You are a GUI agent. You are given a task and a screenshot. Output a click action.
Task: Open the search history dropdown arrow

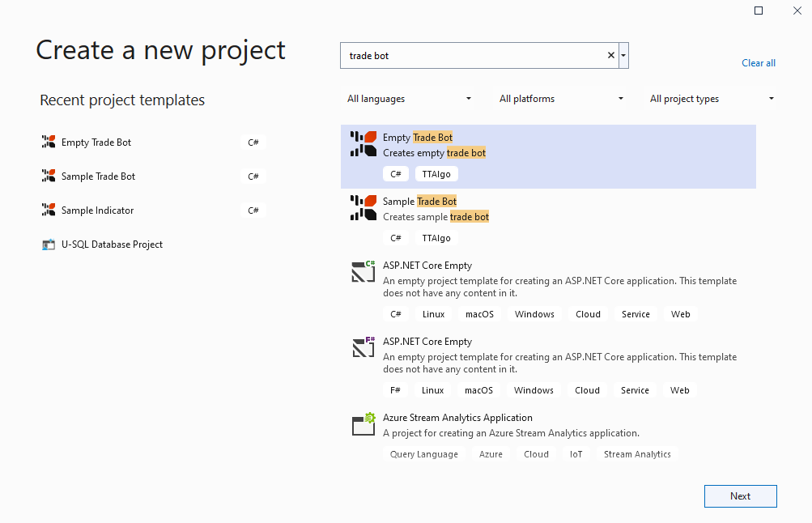click(623, 55)
